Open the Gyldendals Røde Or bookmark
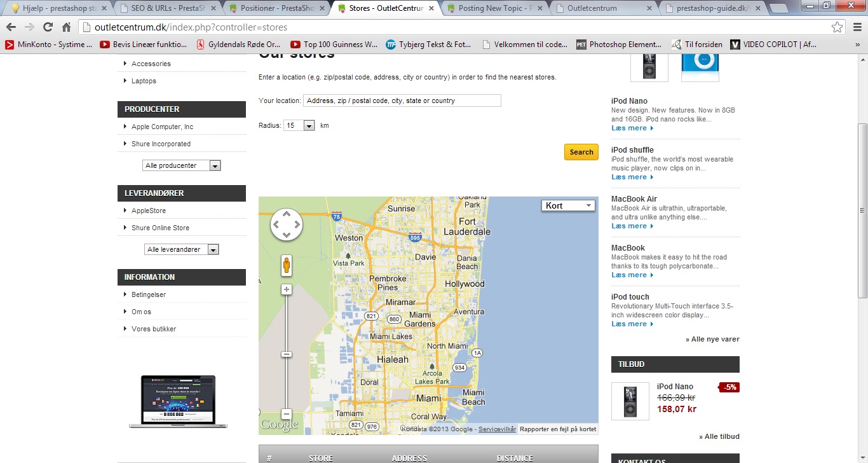This screenshot has width=868, height=463. click(238, 45)
